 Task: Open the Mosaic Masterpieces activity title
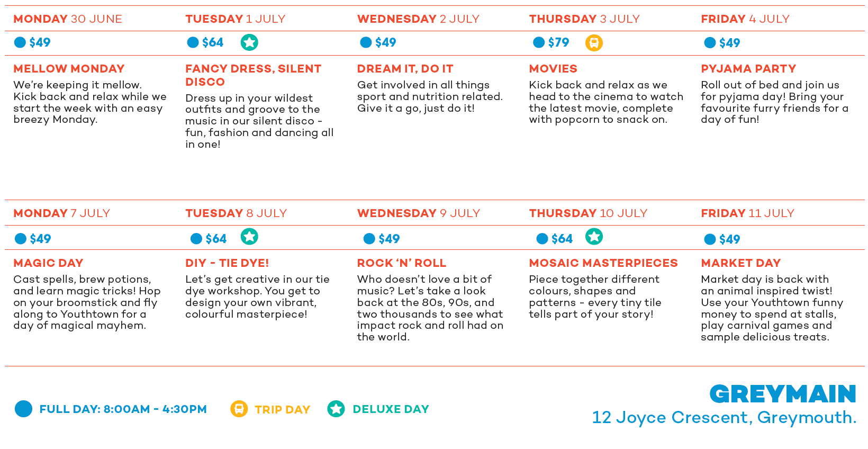pos(603,263)
